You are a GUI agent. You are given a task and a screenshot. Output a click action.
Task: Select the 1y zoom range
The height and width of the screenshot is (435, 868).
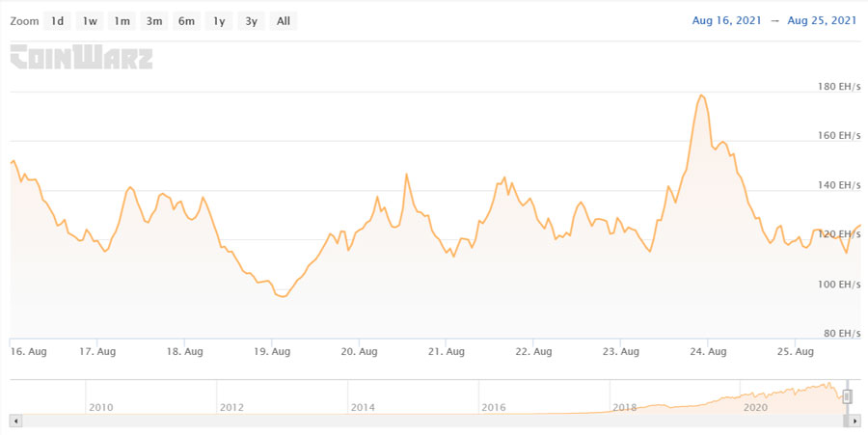coord(219,21)
